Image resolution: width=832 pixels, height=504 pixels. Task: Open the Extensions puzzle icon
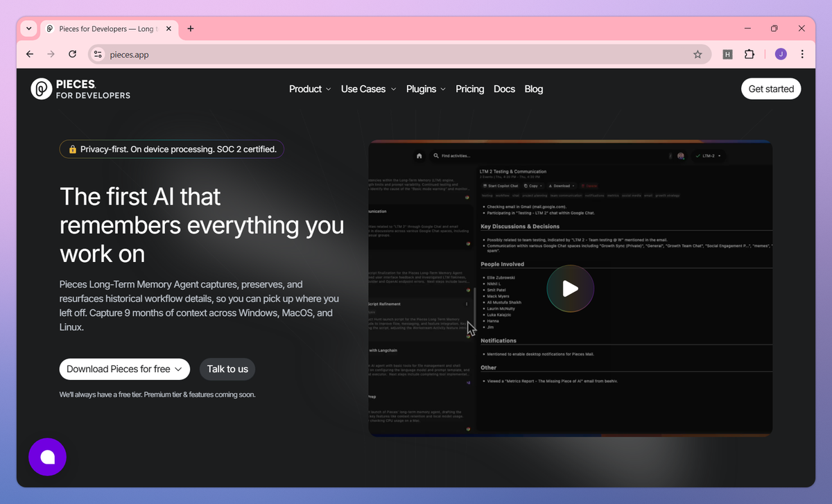pos(749,54)
